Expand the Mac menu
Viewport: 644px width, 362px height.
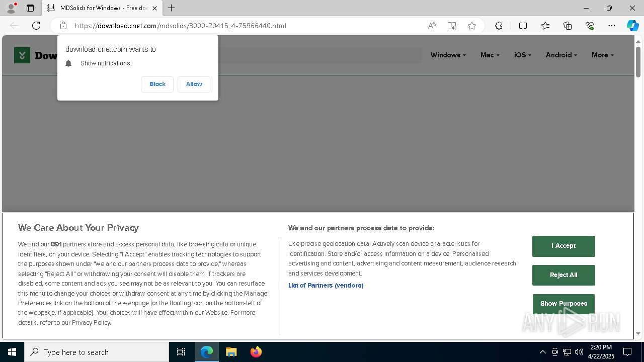(x=490, y=55)
